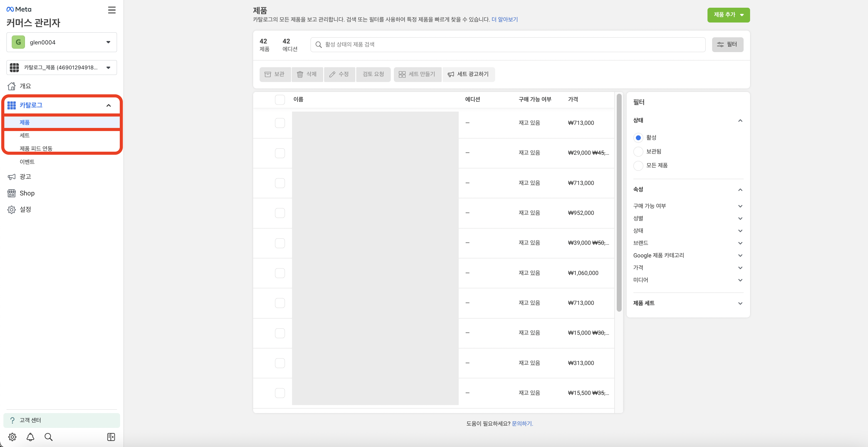Open 세트 만들기 with its grid icon
868x447 pixels.
(x=402, y=74)
